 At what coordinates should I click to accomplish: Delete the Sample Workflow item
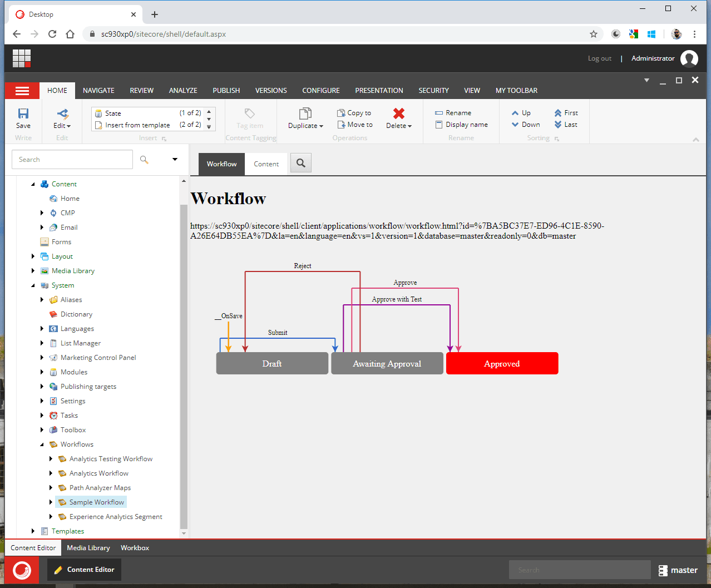coord(398,115)
